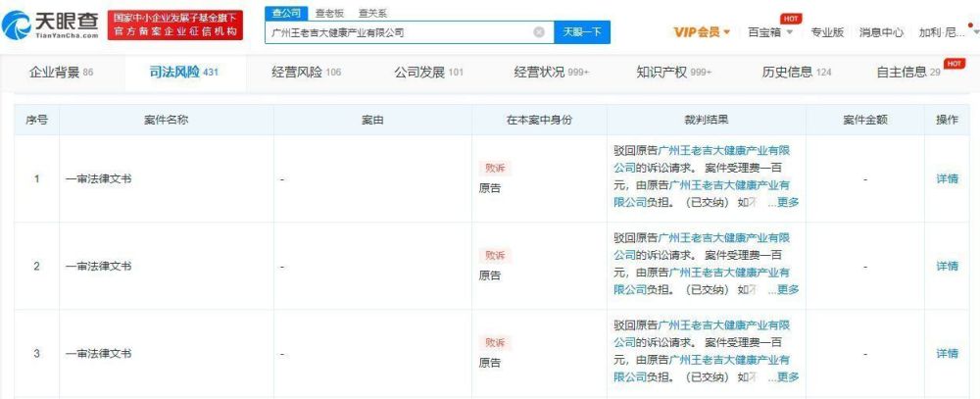Clear the search box with the X icon
The image size is (980, 399).
click(539, 32)
